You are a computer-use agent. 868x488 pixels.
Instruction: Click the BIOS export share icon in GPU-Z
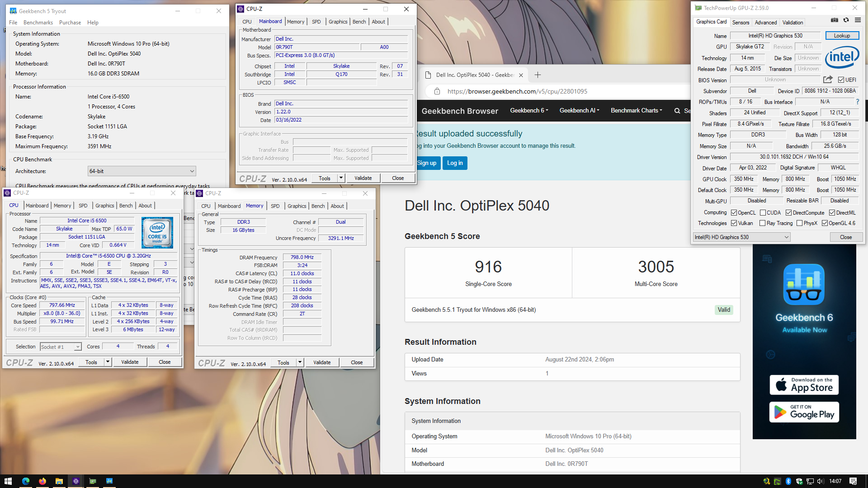(x=828, y=80)
